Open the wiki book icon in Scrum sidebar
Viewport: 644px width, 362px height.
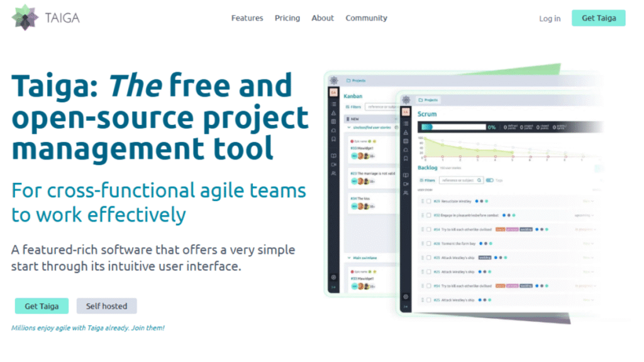tap(406, 175)
